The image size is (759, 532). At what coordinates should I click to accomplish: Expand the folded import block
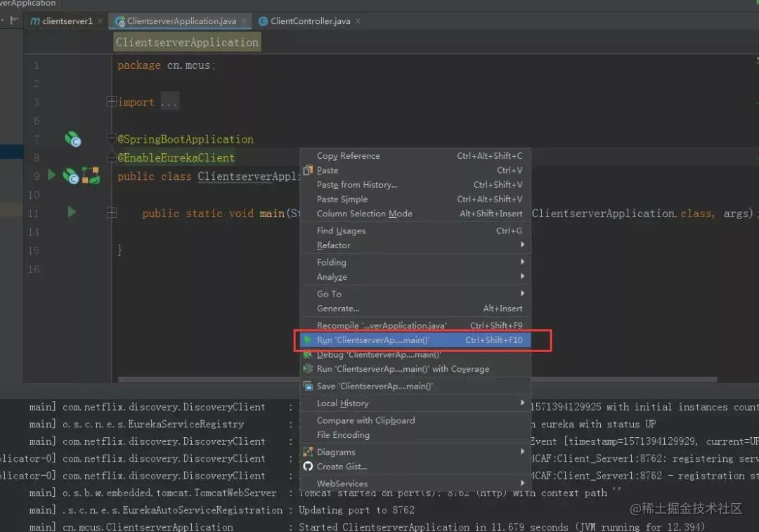click(x=111, y=102)
